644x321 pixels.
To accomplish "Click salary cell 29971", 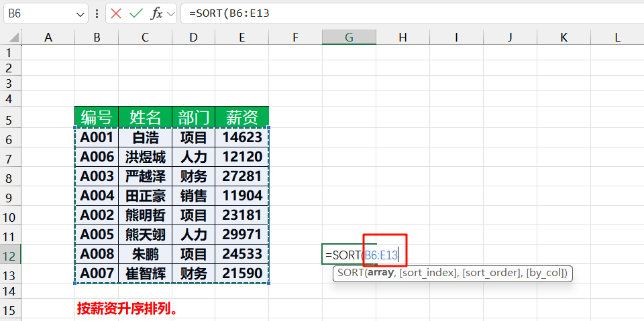I will (x=242, y=235).
